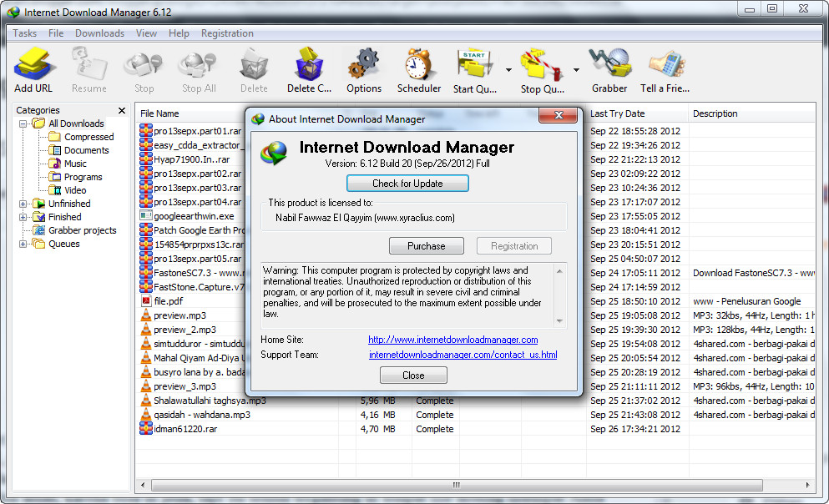Click the Stop All toolbar icon

point(198,64)
